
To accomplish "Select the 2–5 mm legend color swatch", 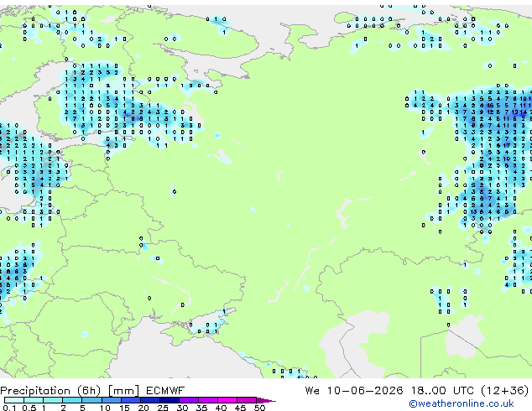I will pyautogui.click(x=72, y=400).
